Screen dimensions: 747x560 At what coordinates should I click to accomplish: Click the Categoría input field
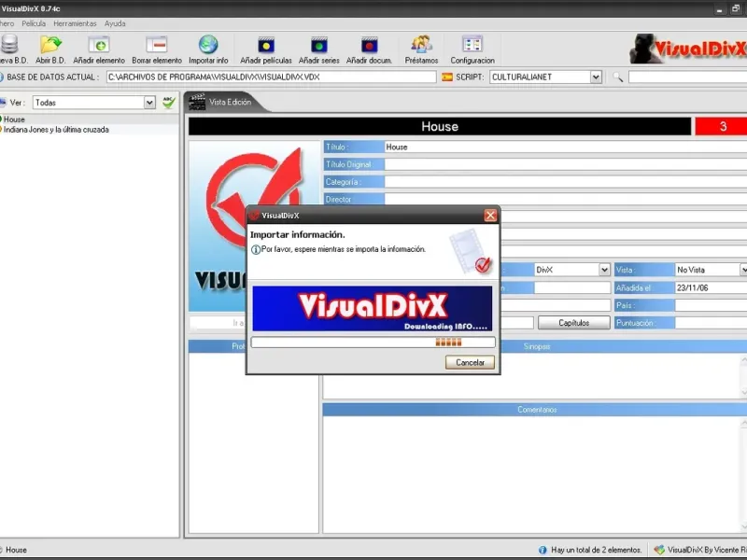pos(566,182)
